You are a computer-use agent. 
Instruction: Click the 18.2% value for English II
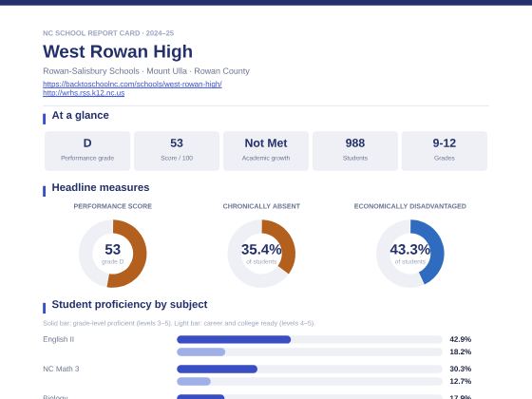click(x=460, y=351)
